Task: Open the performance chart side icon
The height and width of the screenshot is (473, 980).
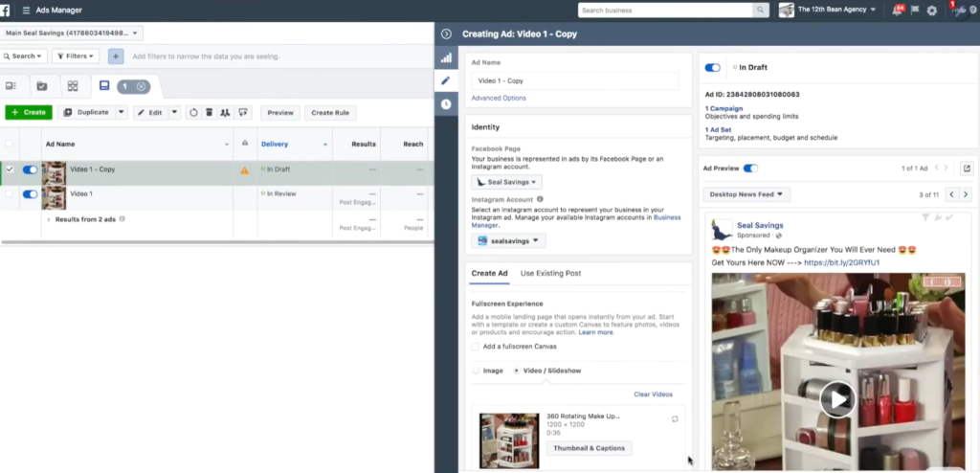Action: coord(446,58)
